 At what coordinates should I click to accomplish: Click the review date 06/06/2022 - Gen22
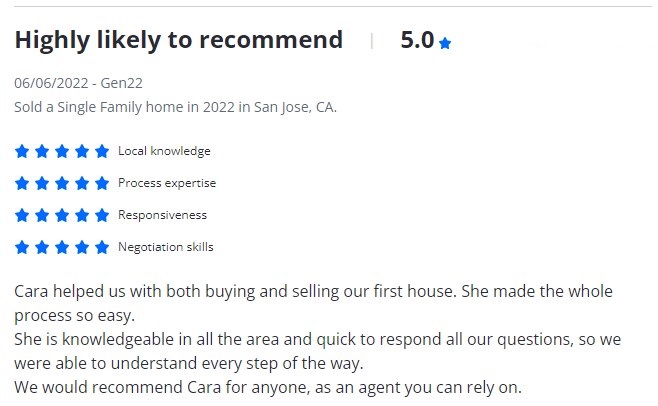pyautogui.click(x=78, y=83)
